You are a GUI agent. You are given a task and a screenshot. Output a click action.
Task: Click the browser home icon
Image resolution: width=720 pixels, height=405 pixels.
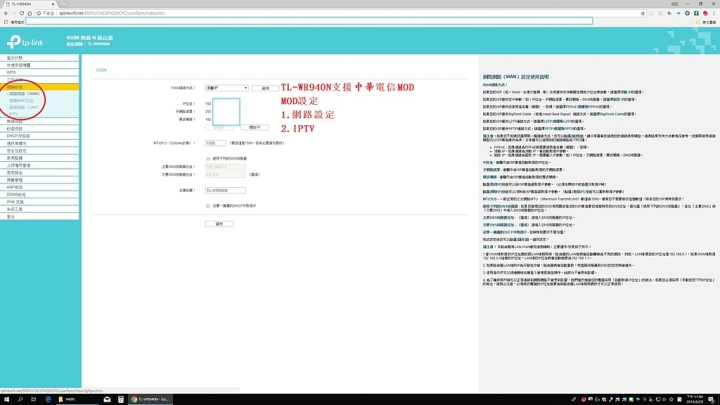pos(30,13)
